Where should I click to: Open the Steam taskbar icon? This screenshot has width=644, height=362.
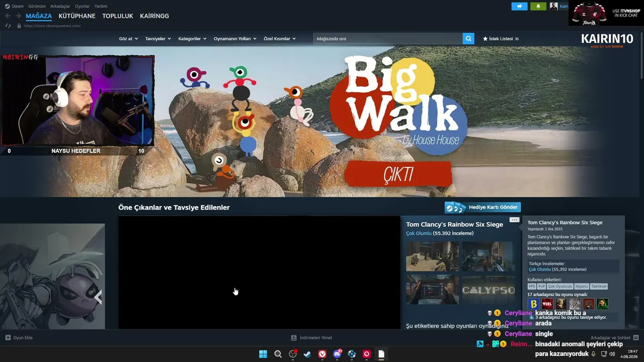pyautogui.click(x=307, y=354)
